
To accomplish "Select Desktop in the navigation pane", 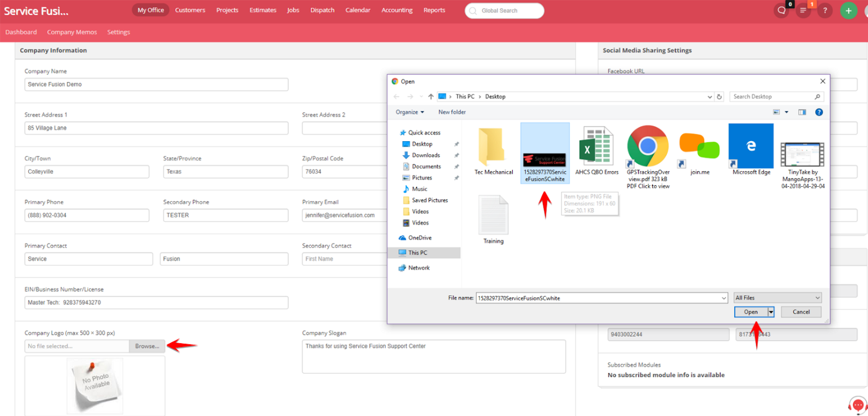I will (417, 144).
